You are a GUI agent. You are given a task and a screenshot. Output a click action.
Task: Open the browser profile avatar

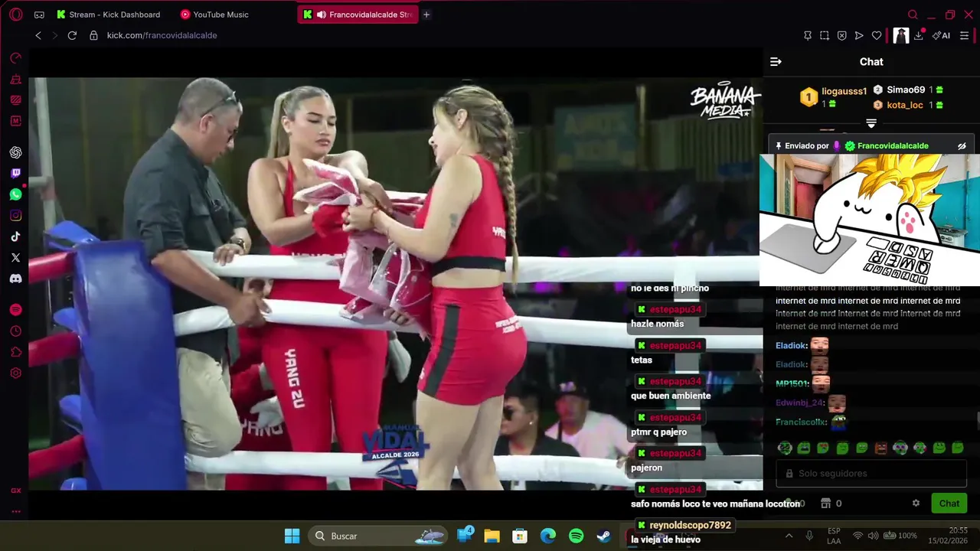(x=901, y=35)
